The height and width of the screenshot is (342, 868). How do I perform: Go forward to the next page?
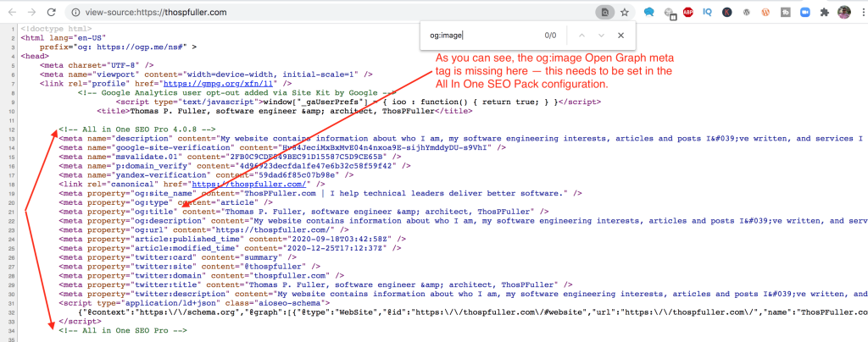(31, 12)
